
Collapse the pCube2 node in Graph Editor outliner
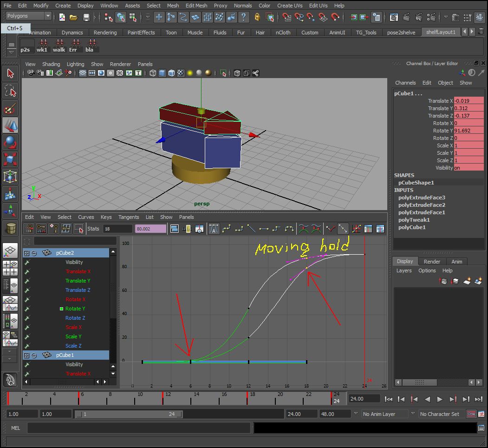click(33, 253)
